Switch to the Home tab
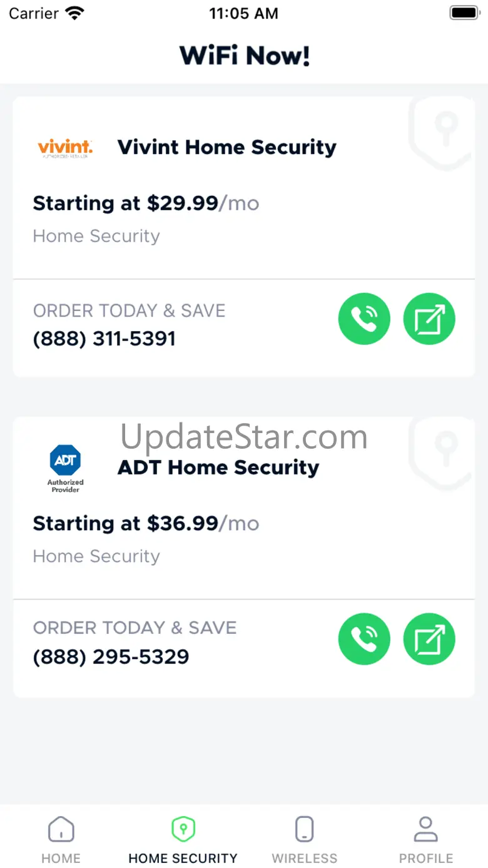Screen dimensions: 488x868 tap(61, 840)
